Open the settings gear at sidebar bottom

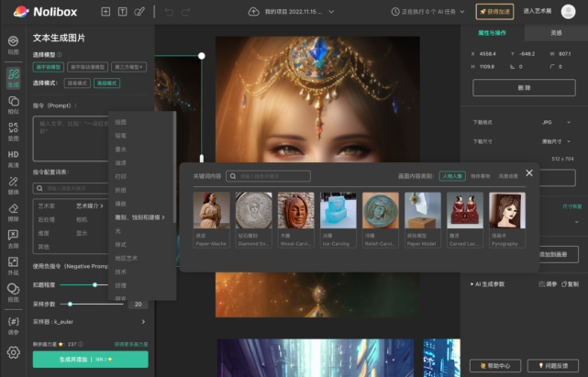pos(13,353)
